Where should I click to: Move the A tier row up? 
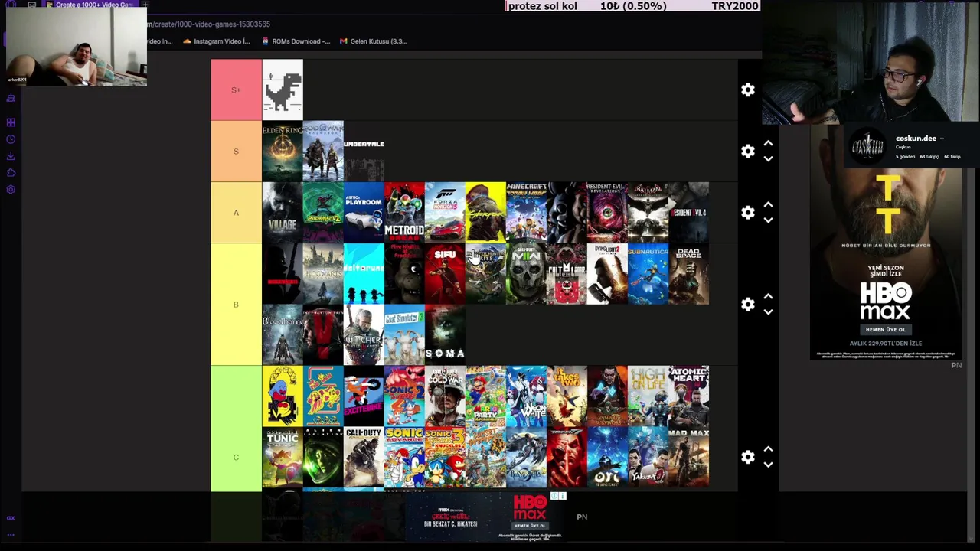pyautogui.click(x=768, y=205)
